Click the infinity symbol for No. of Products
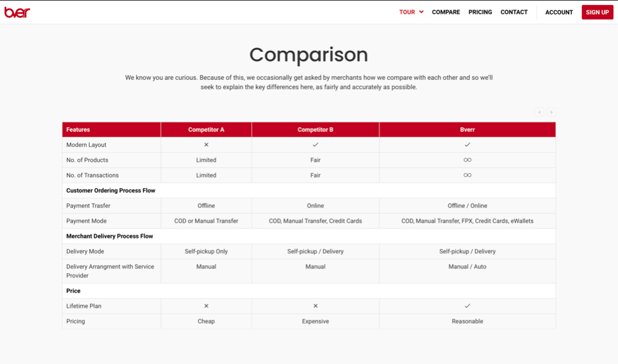Viewport: 618px width, 364px height. coord(468,160)
